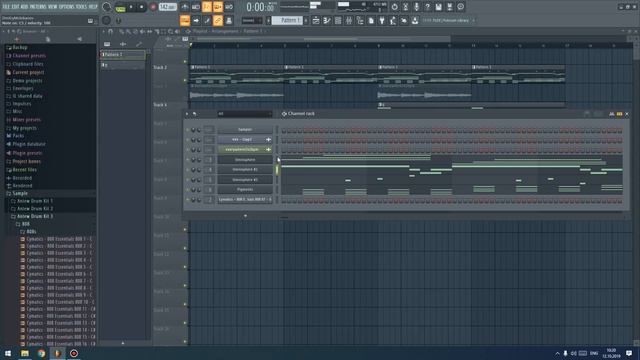This screenshot has width=640, height=360.
Task: Expand the Mixer presets folder
Action: [26, 120]
